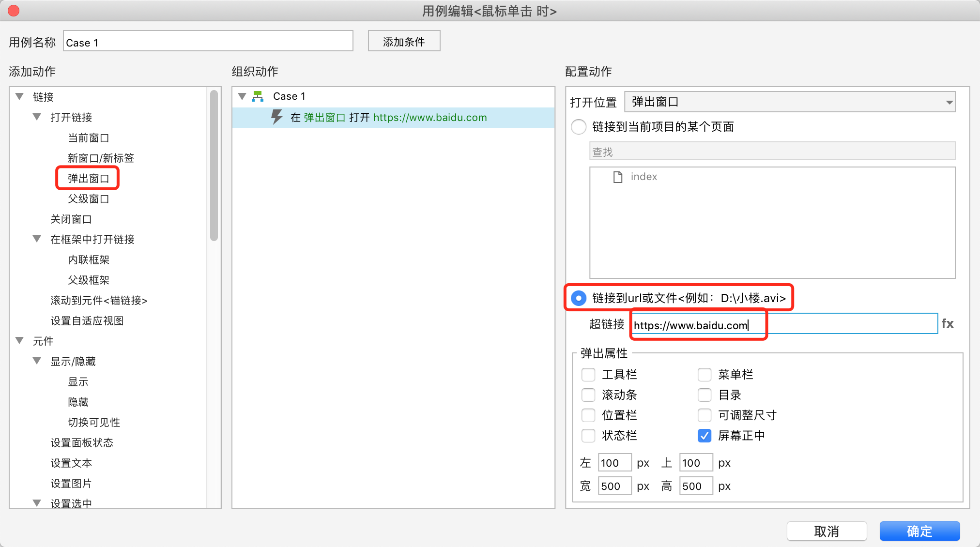Screen dimensions: 980x547
Task: Open the 打开位置 dropdown
Action: (x=790, y=102)
